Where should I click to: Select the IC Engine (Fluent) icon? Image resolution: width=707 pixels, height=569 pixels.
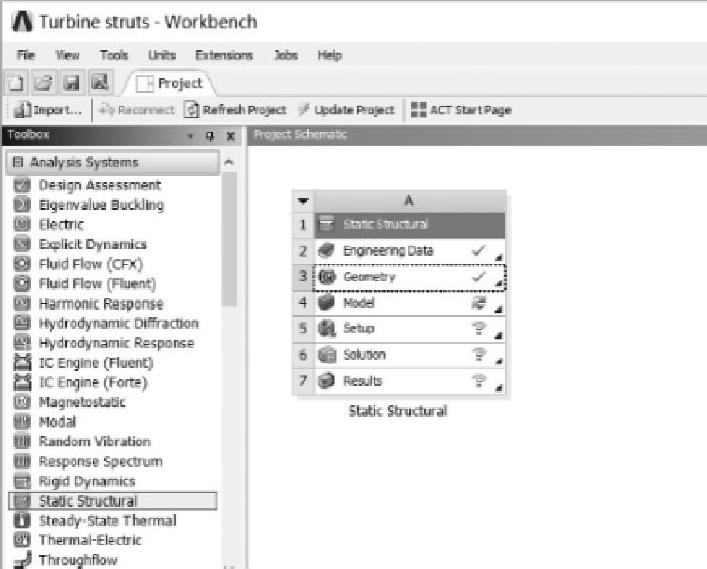pyautogui.click(x=22, y=363)
